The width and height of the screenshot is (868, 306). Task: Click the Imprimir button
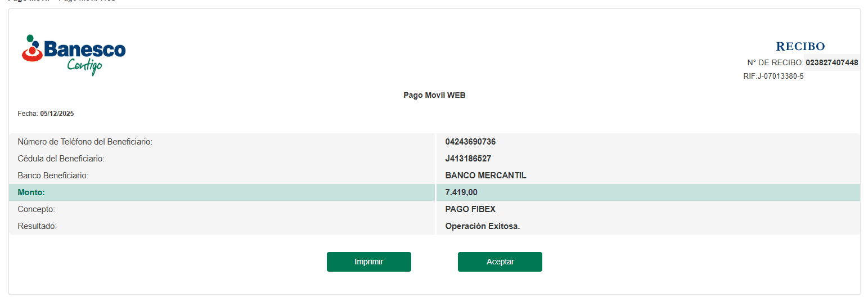coord(368,262)
